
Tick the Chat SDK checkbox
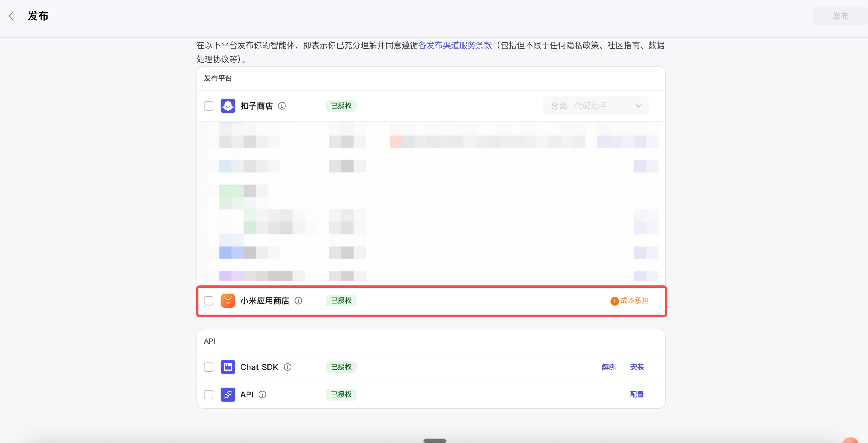pyautogui.click(x=209, y=367)
